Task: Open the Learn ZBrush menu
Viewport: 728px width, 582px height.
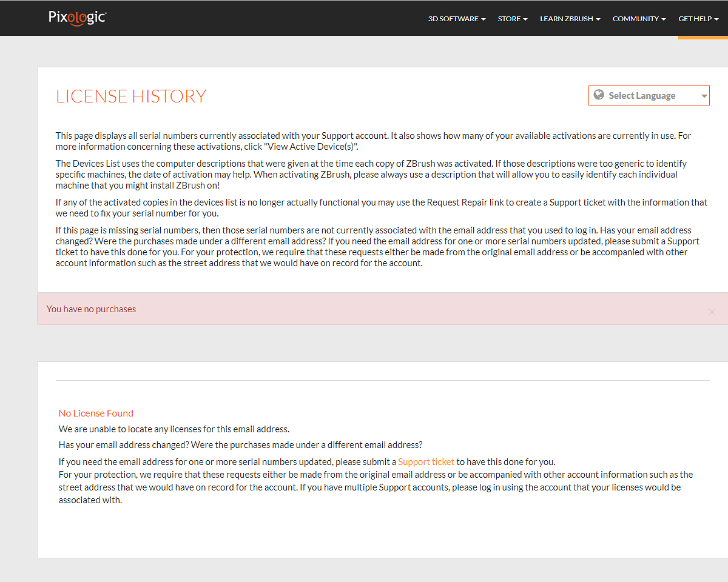Action: [x=570, y=19]
